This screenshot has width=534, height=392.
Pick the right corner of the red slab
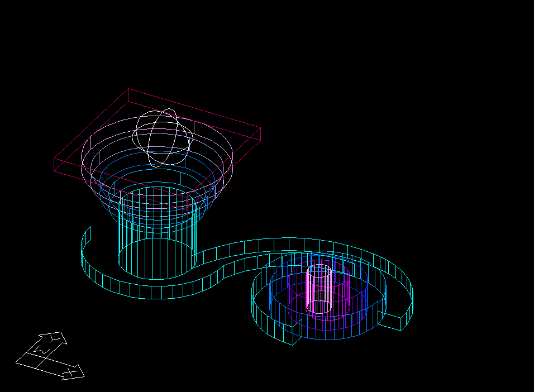click(260, 128)
